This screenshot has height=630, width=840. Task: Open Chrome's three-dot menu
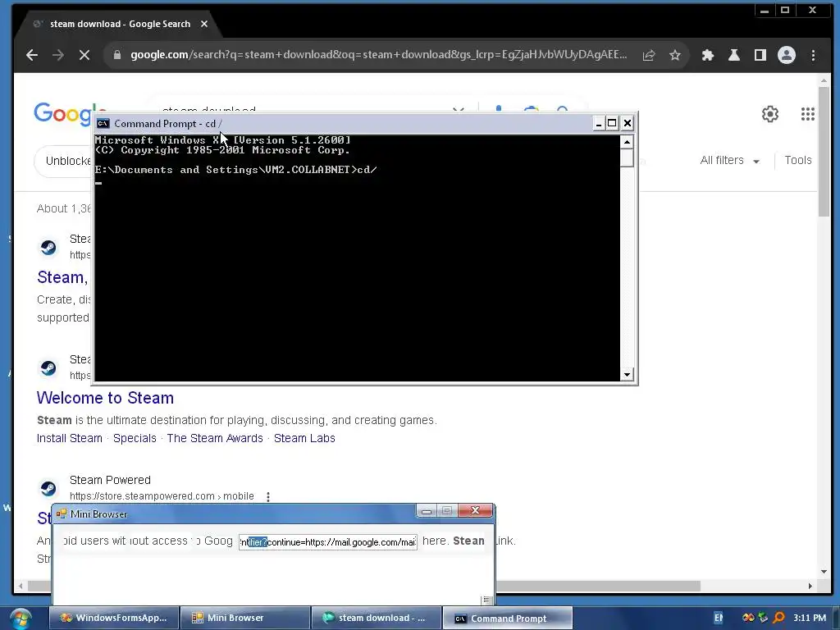813,55
